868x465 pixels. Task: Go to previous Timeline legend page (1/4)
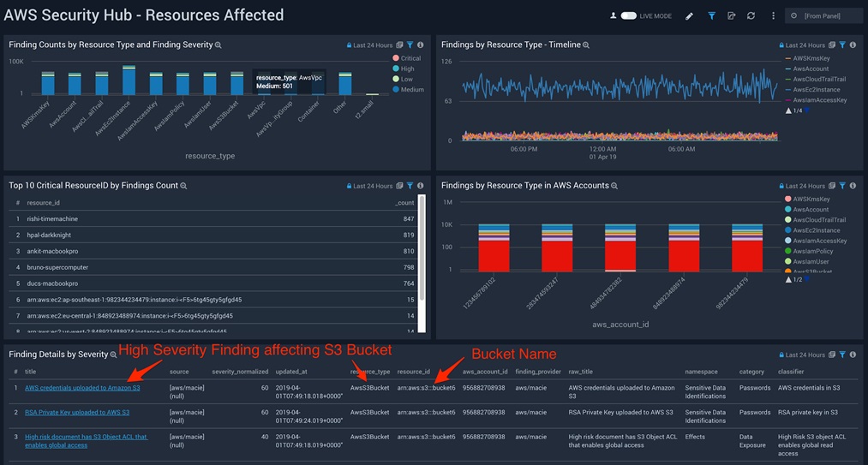tap(788, 110)
